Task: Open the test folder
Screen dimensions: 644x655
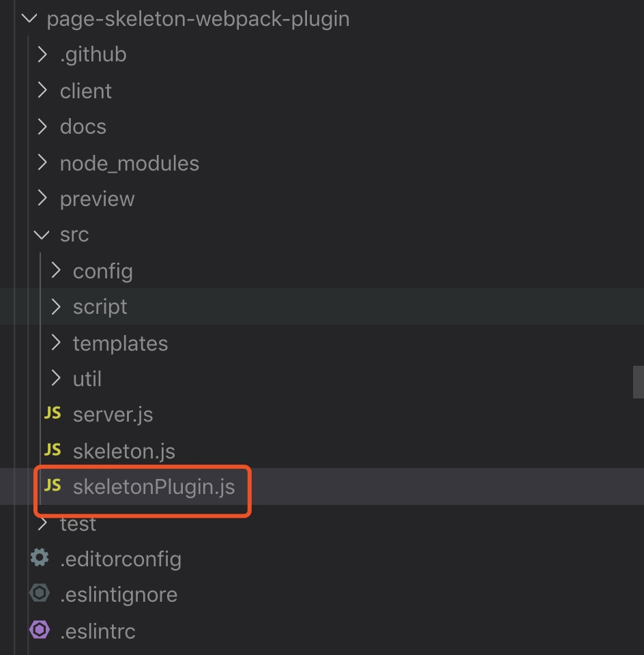Action: (78, 524)
